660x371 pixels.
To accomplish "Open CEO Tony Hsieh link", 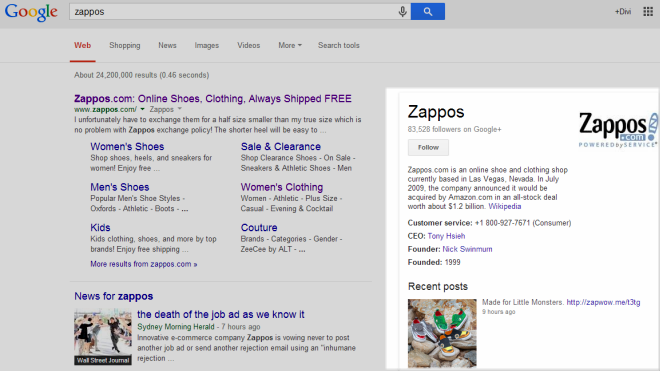I will 446,236.
